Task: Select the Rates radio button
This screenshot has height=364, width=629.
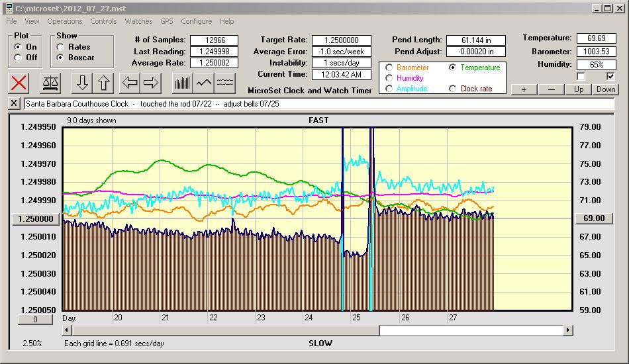Action: point(61,47)
